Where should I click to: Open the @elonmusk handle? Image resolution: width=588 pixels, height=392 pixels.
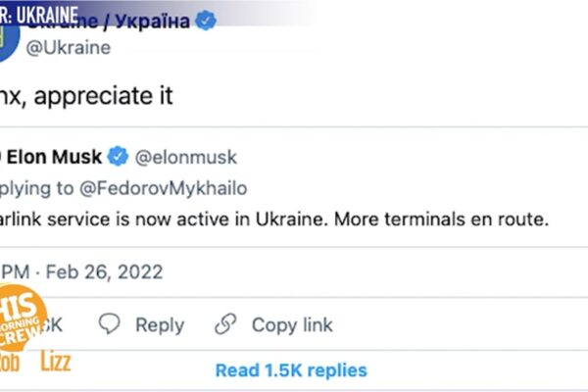click(x=186, y=157)
